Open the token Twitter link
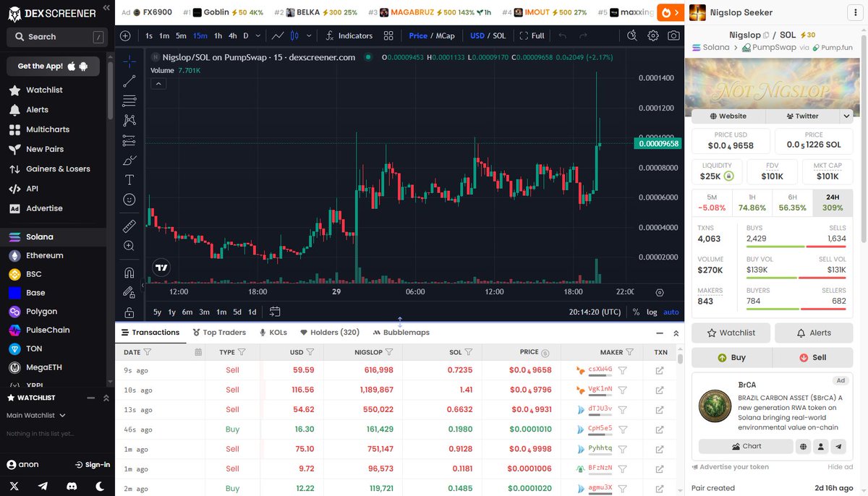The image size is (868, 496). pos(801,116)
